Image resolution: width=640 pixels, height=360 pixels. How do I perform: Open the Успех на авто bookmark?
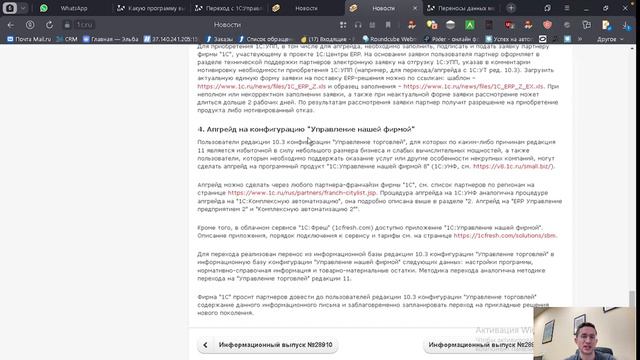click(509, 39)
